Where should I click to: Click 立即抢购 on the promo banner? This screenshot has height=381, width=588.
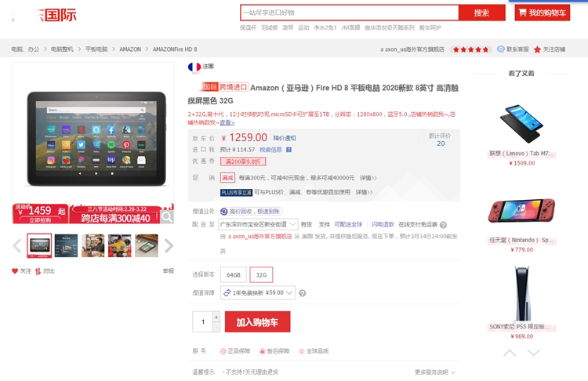pyautogui.click(x=40, y=220)
